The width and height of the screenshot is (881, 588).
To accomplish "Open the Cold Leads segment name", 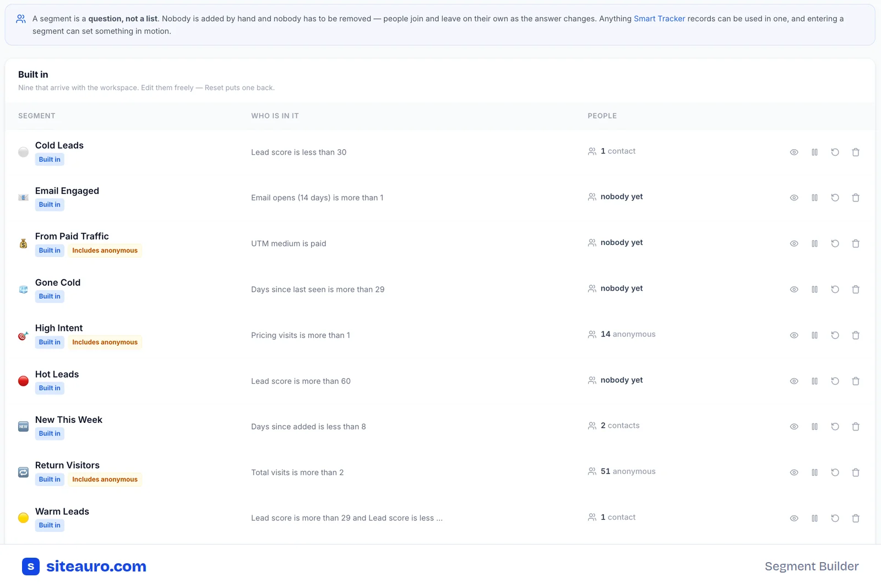I will click(59, 145).
